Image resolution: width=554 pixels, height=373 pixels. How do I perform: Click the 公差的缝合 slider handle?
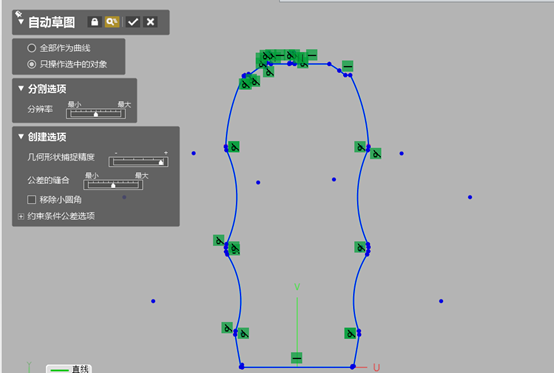click(113, 185)
